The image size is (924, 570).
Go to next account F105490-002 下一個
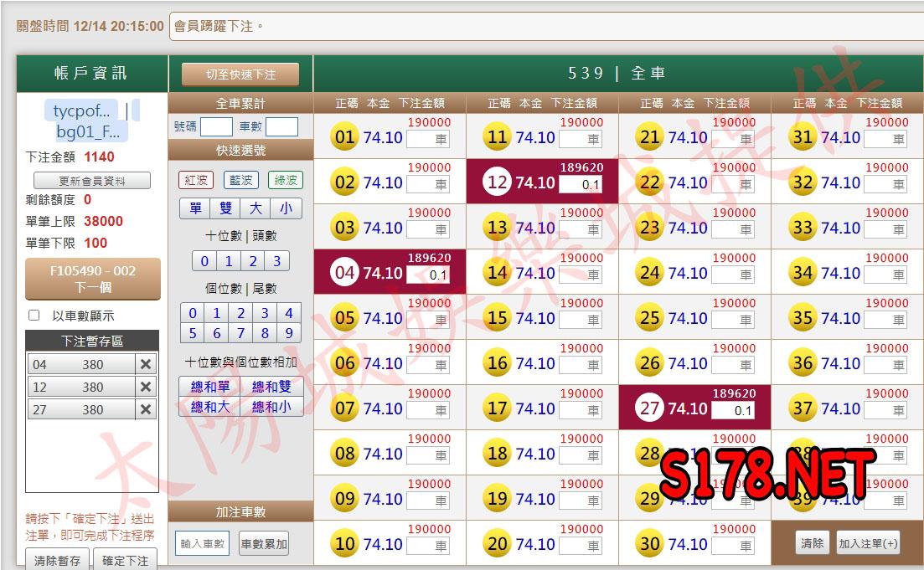(92, 279)
